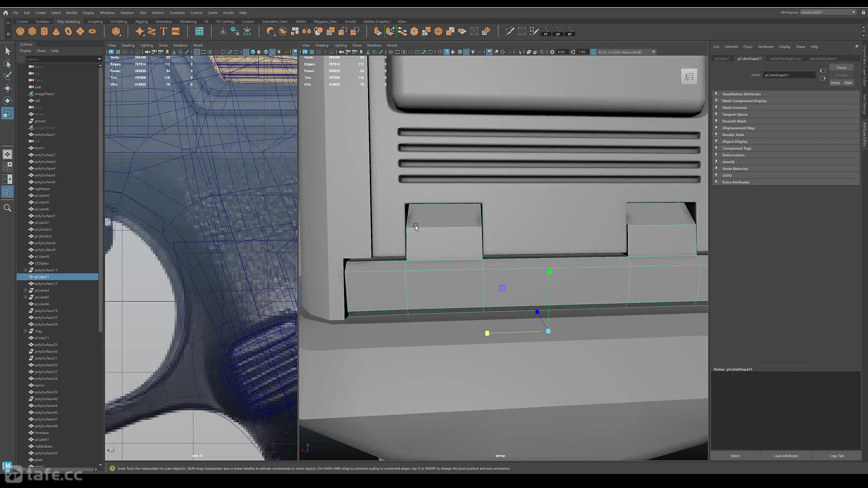Activate the Select tool in the toolbox
The image size is (868, 488).
tap(7, 51)
